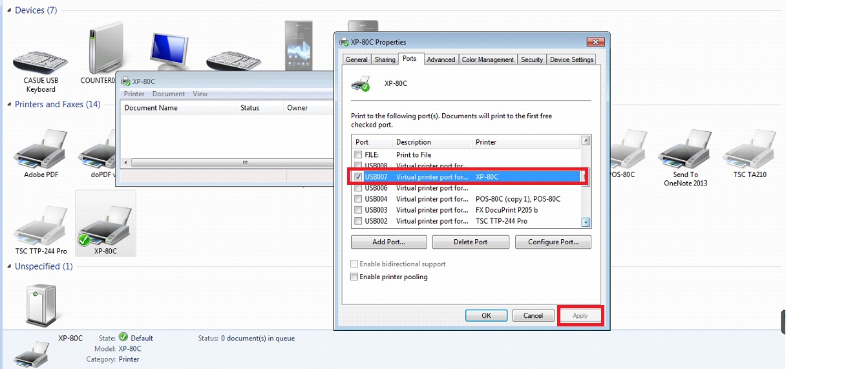
Task: Enable printer pooling checkbox
Action: pos(354,277)
